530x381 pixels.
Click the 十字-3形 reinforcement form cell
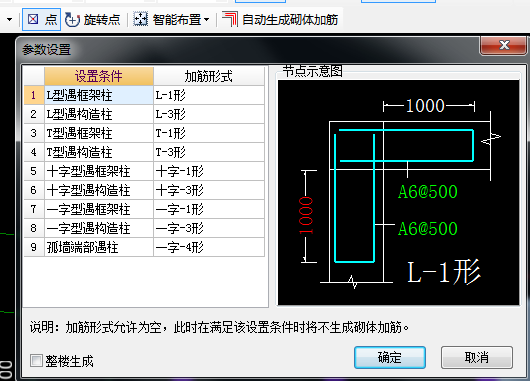(x=209, y=190)
